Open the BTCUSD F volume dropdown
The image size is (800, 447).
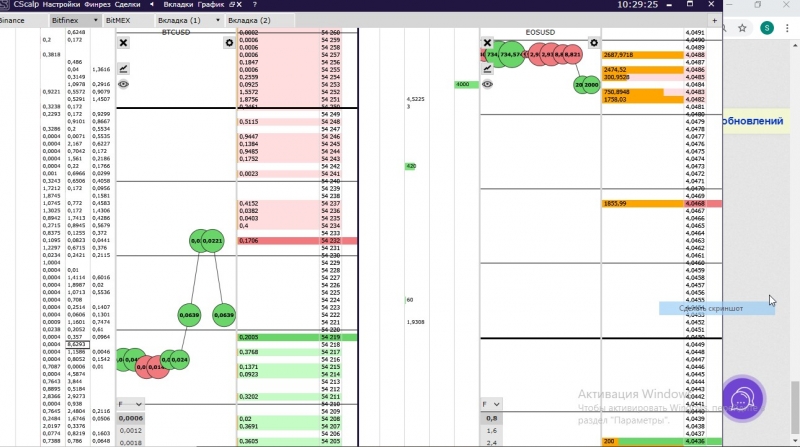pos(130,404)
